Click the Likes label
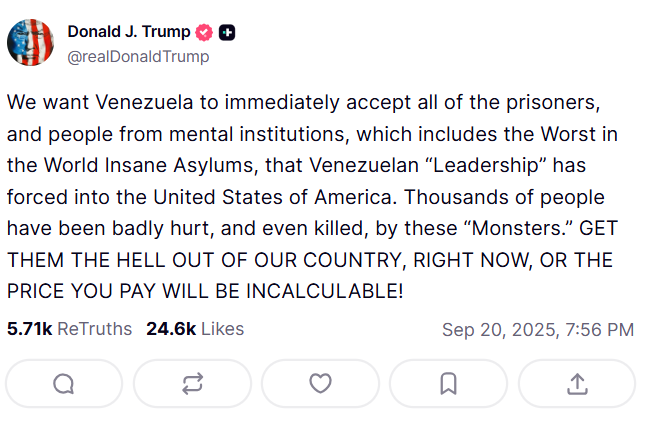 (222, 329)
